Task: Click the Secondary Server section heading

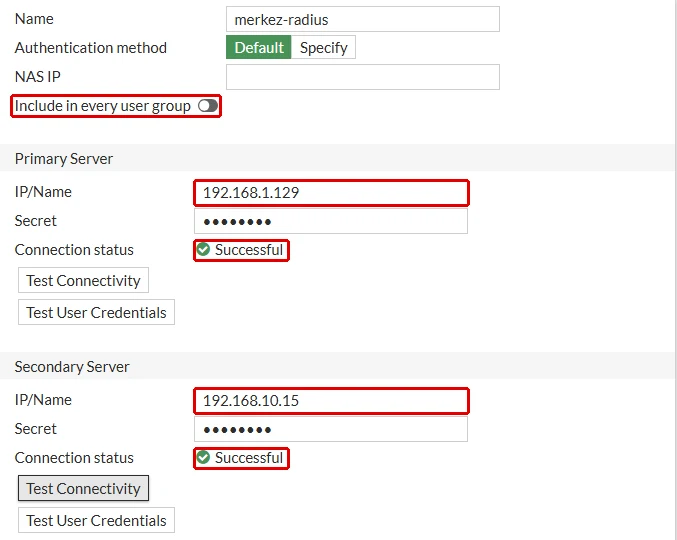Action: [72, 366]
